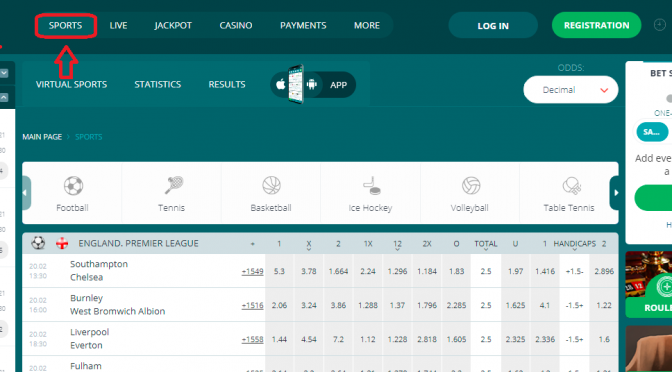Click Everton team name
The height and width of the screenshot is (372, 672).
tap(86, 345)
